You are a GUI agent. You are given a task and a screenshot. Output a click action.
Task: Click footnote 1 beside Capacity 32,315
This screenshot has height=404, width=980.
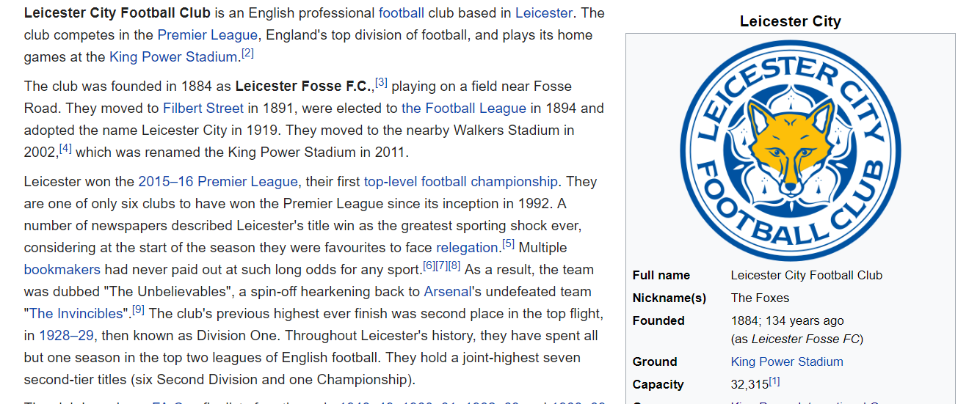(x=774, y=382)
